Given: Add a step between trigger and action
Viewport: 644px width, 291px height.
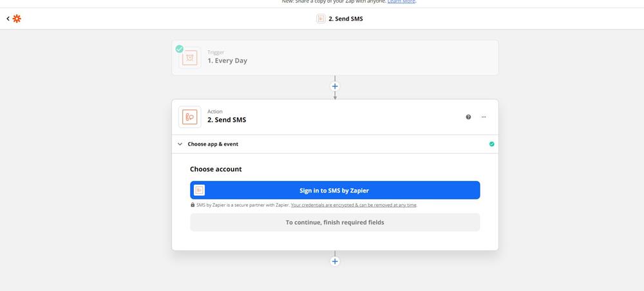Looking at the screenshot, I should 335,86.
